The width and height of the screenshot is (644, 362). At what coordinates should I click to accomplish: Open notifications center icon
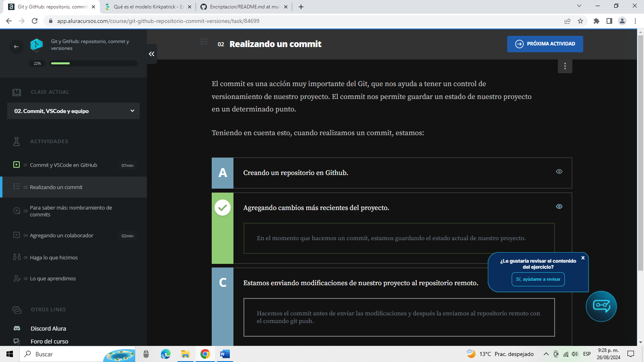point(631,354)
